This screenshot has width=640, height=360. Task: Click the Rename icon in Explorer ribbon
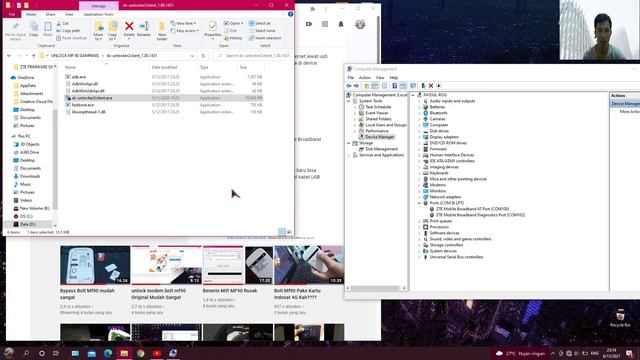[144, 27]
